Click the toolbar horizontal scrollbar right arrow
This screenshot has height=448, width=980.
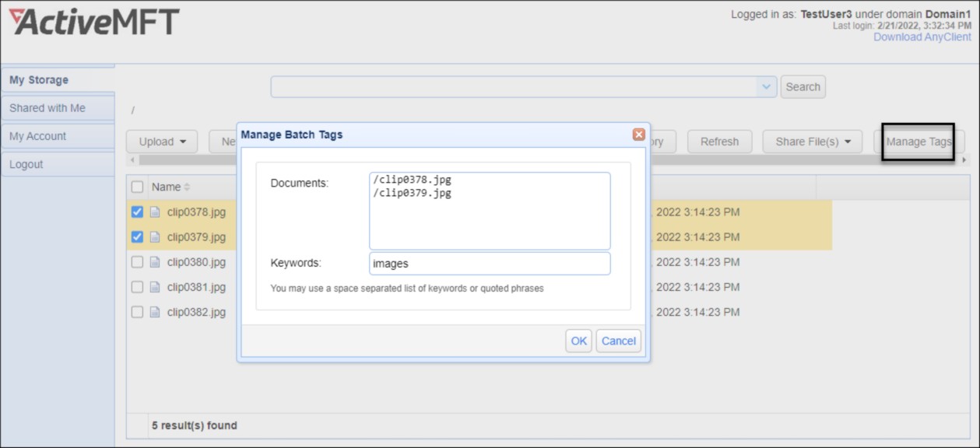click(964, 159)
